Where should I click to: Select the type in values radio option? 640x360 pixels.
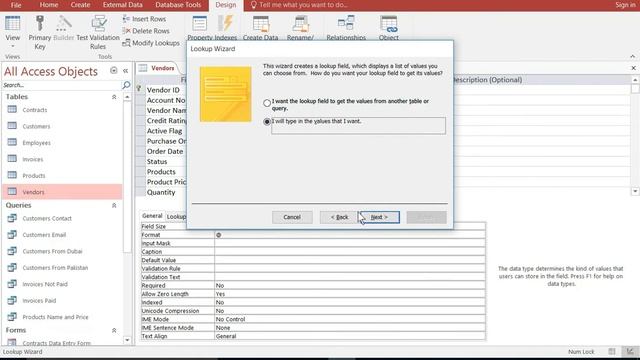(x=267, y=122)
